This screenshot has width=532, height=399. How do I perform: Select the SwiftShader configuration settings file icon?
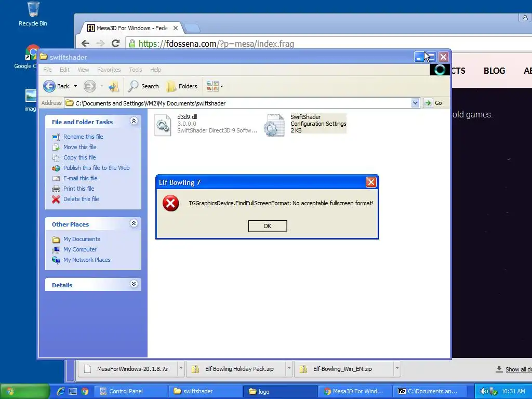pos(274,125)
